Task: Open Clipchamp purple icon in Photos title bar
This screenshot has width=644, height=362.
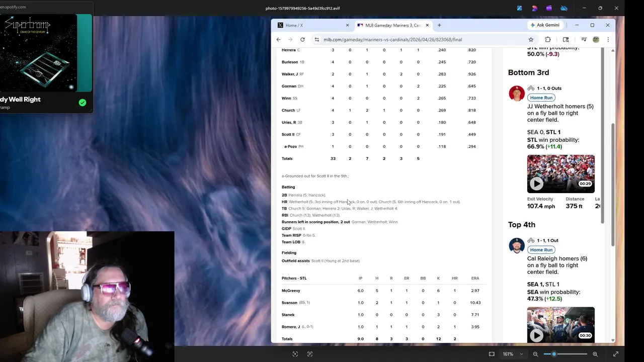Action: click(549, 8)
